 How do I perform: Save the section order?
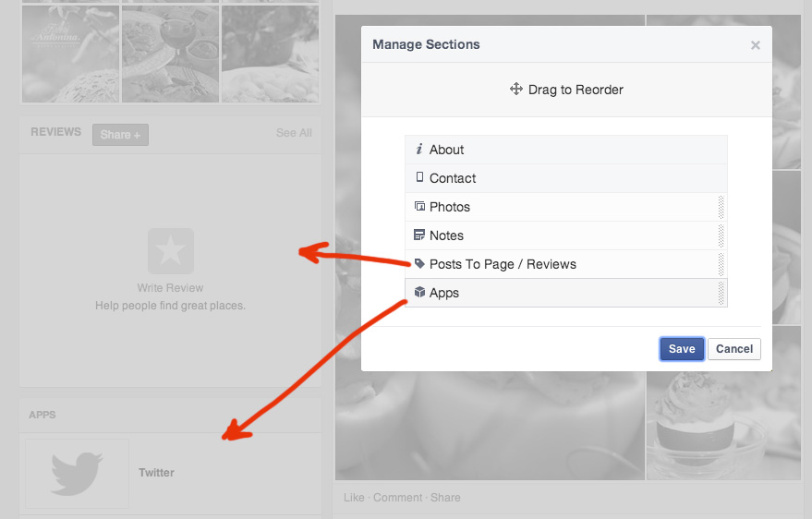point(682,348)
